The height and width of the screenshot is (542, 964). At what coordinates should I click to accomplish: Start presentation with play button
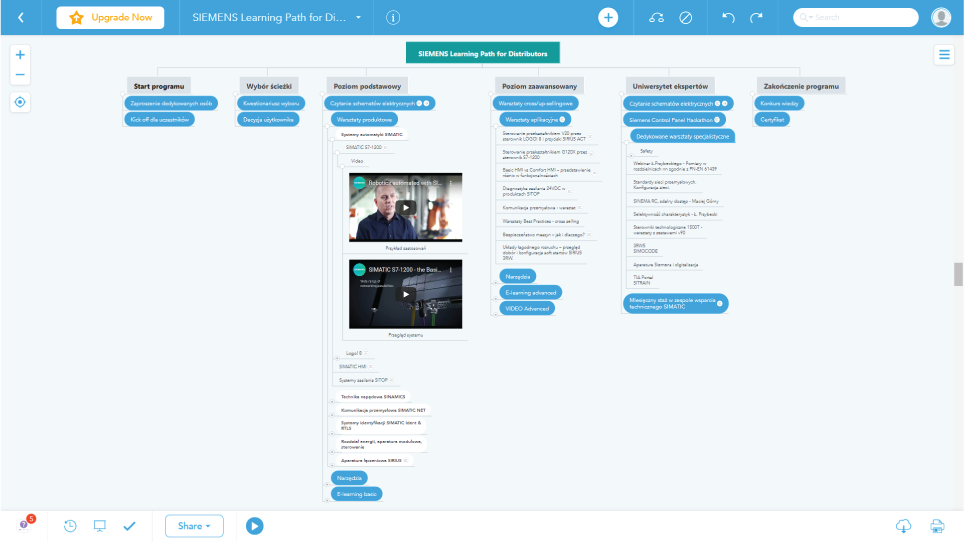point(255,525)
